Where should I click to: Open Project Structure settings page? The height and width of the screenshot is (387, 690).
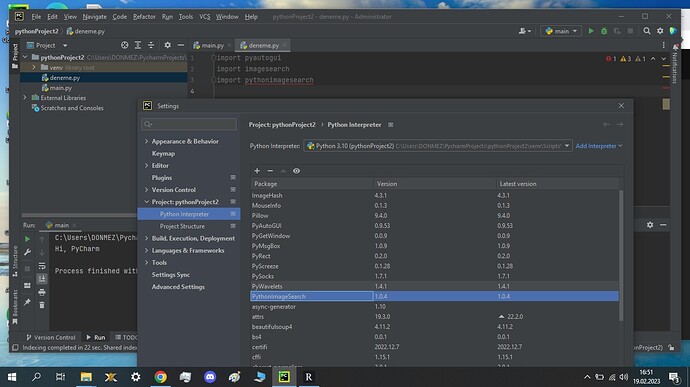pyautogui.click(x=182, y=226)
